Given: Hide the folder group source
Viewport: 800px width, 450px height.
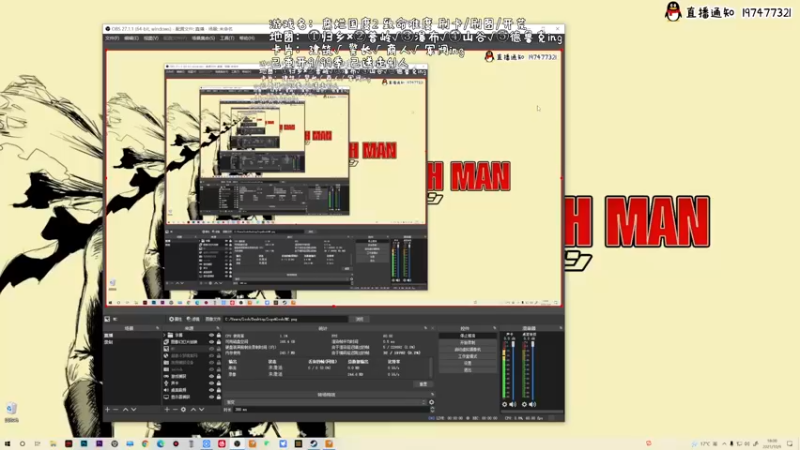Looking at the screenshot, I should tap(211, 335).
